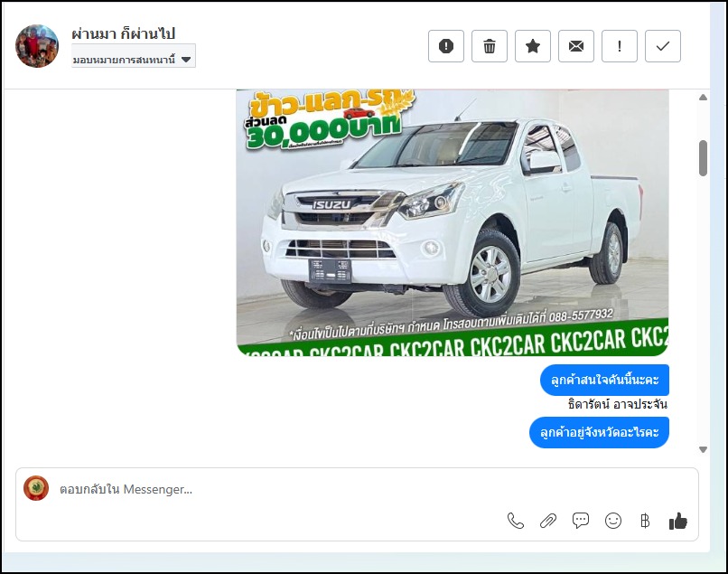Screen dimensions: 728x574
Task: Attach a file using the paperclip icon
Action: pos(548,521)
